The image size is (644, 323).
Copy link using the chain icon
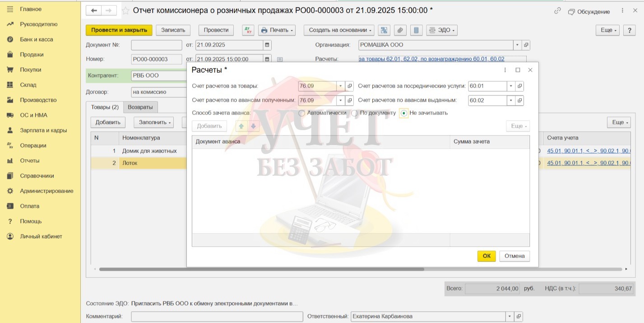tap(557, 11)
